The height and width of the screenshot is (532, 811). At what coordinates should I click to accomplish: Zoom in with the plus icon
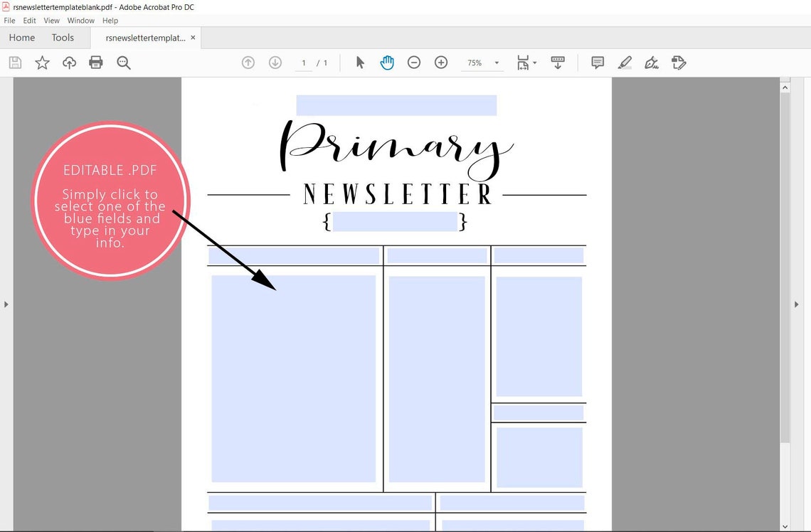[x=441, y=63]
